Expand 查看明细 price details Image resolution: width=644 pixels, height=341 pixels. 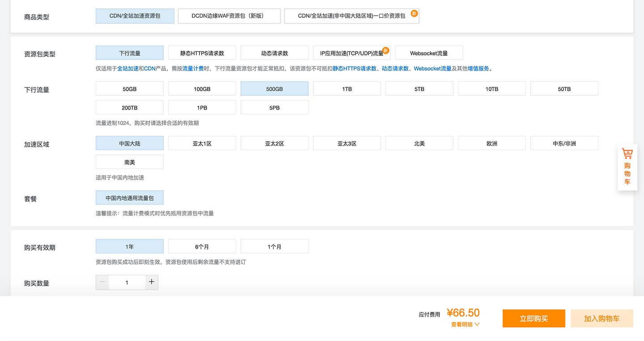pos(465,324)
